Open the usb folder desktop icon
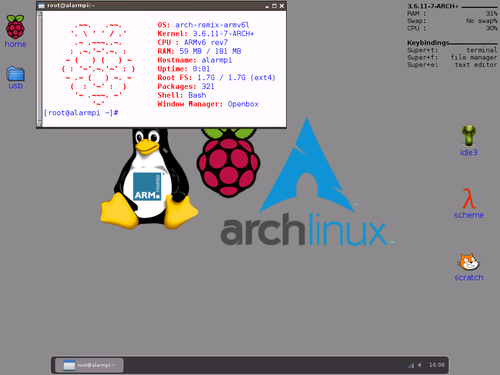500x375 pixels. (x=15, y=77)
